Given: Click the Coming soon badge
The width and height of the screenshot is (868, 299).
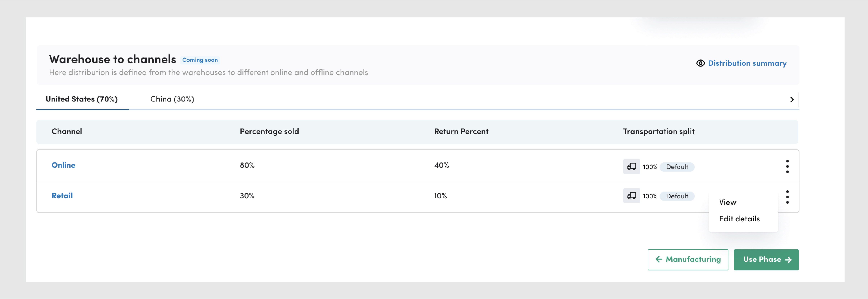Looking at the screenshot, I should (x=200, y=60).
